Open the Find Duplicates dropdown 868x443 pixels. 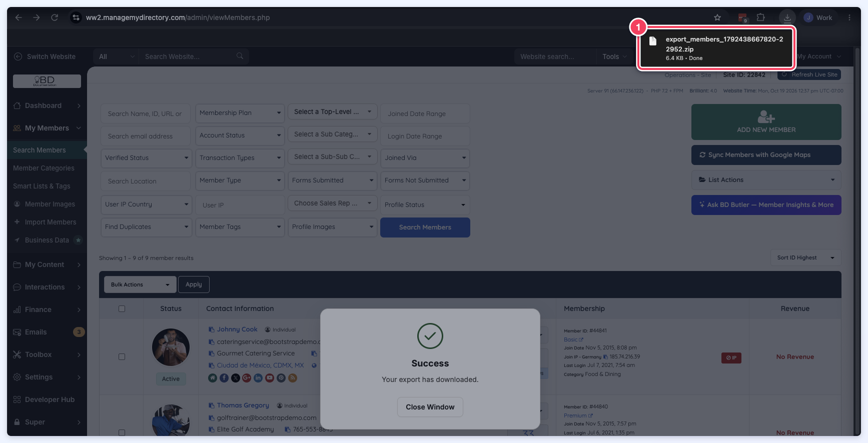coord(147,227)
